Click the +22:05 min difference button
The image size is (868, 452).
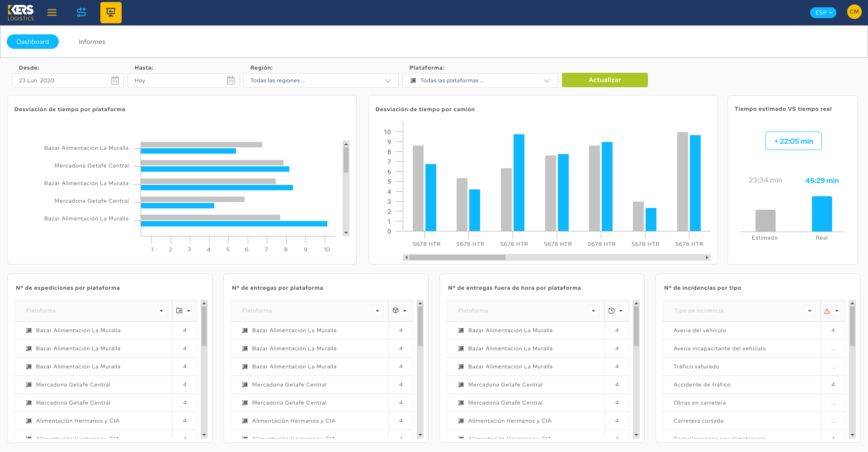coord(793,141)
